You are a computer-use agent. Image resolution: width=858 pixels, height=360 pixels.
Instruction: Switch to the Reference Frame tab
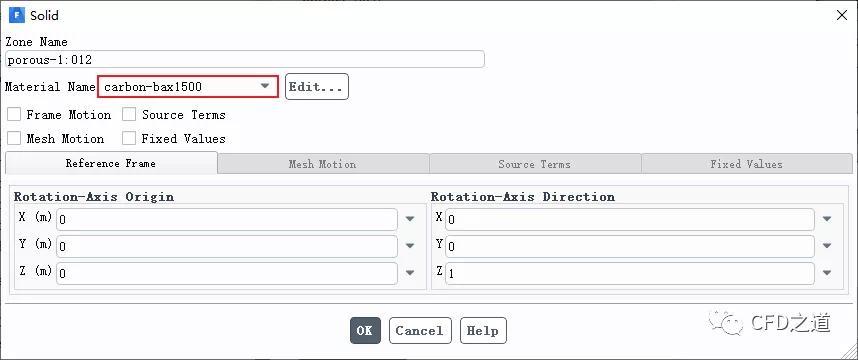111,163
